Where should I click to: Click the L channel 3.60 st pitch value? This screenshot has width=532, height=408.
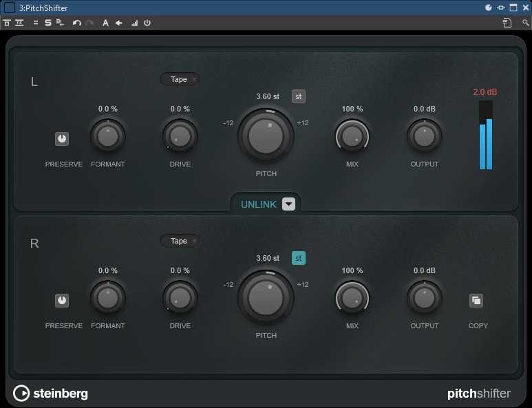click(x=268, y=96)
